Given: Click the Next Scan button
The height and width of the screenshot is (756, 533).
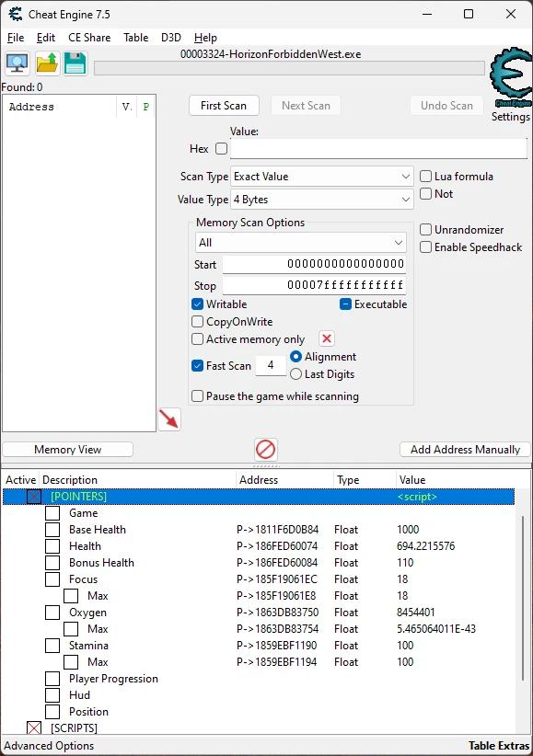Looking at the screenshot, I should pos(306,106).
